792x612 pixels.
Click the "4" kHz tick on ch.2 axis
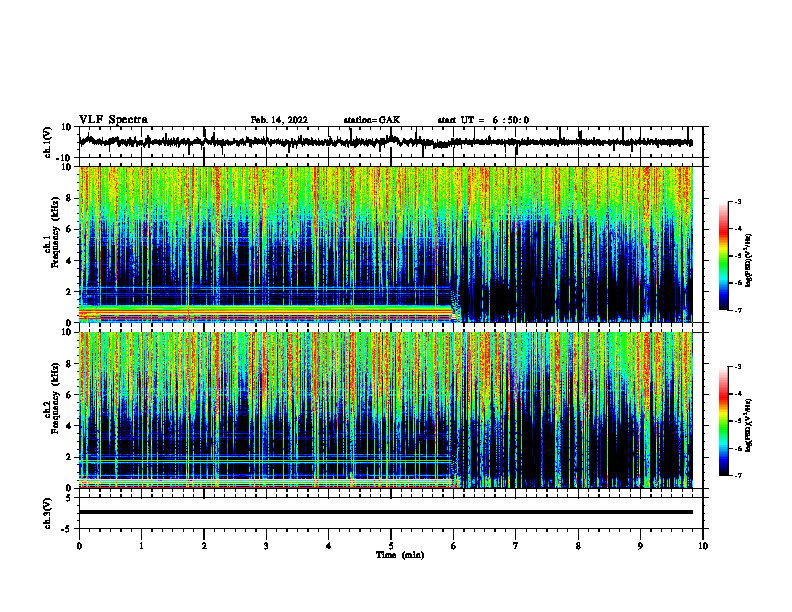[x=70, y=426]
